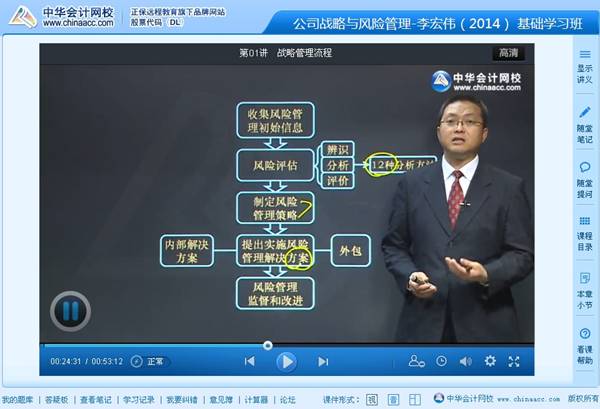Open 我要纠错 link
This screenshot has height=409, width=600.
pos(182,400)
